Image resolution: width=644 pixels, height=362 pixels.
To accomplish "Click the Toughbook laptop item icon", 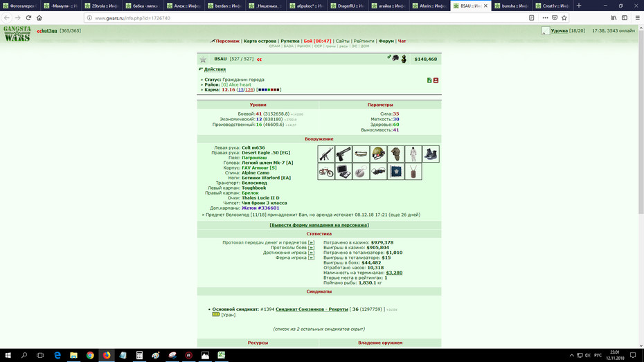I will tap(343, 172).
